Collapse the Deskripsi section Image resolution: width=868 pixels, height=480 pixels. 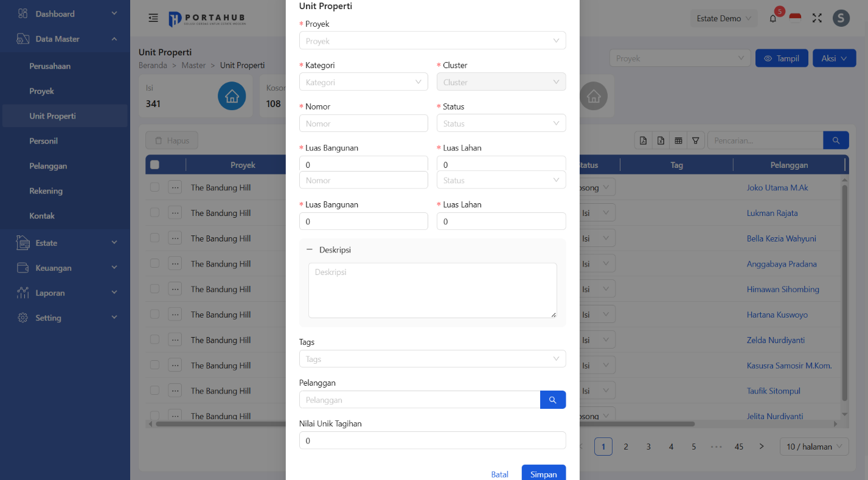309,250
